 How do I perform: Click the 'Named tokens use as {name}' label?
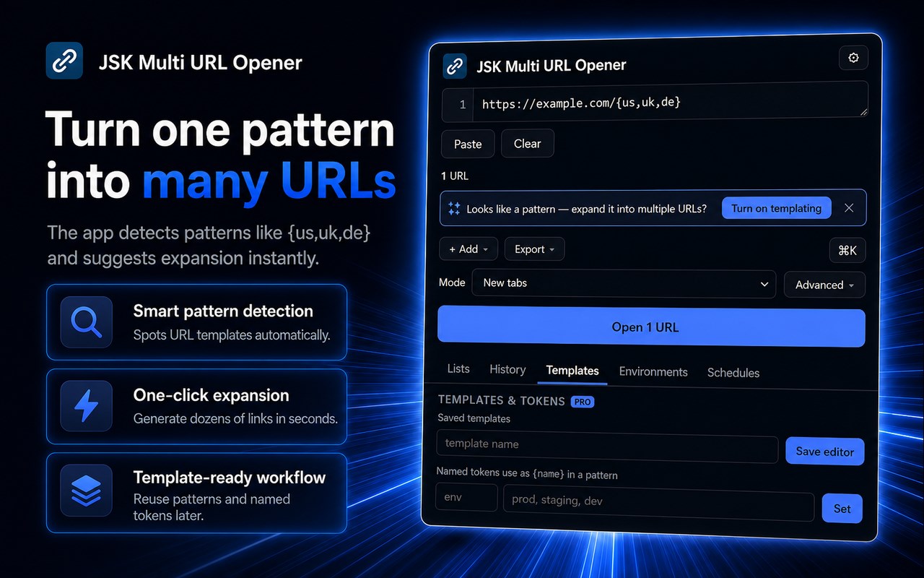pos(527,475)
